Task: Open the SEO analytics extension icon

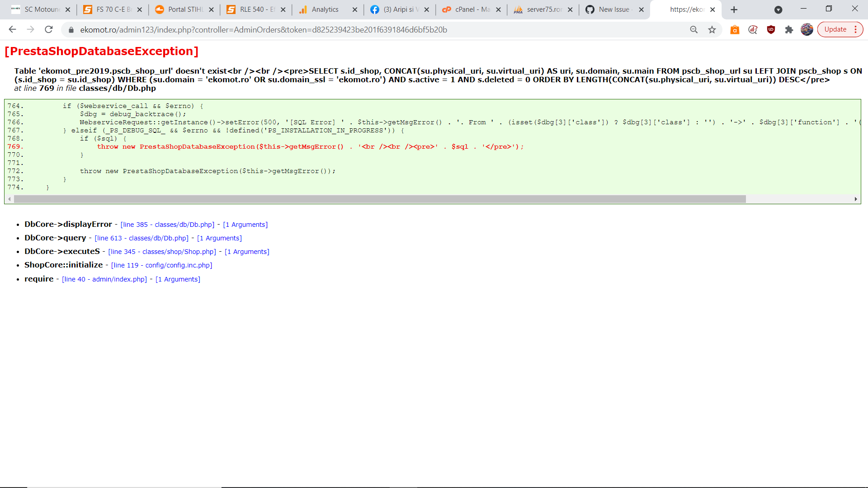Action: (753, 29)
